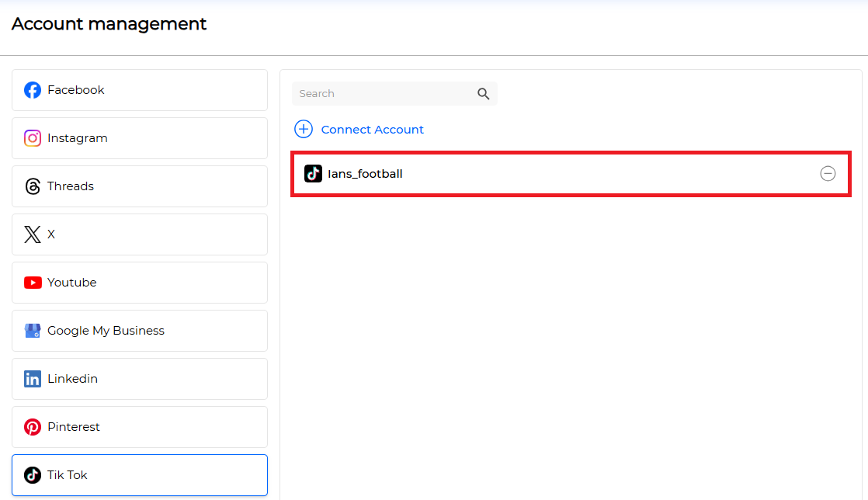The image size is (868, 500).
Task: Focus the Search input field
Action: 394,94
